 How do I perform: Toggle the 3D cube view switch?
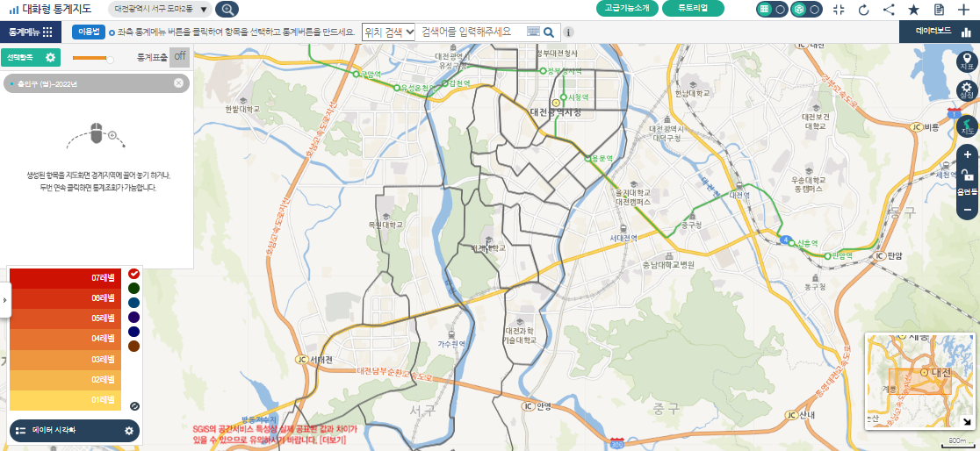[x=806, y=10]
